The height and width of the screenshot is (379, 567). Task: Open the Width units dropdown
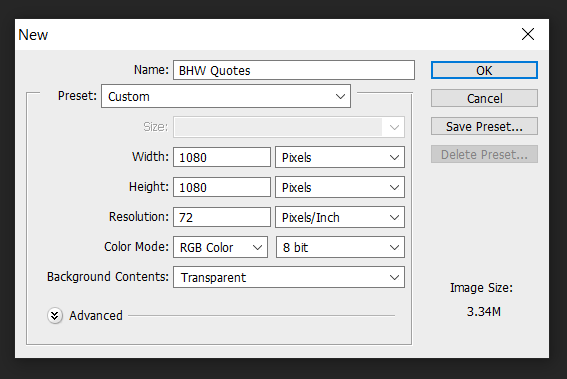coord(340,157)
